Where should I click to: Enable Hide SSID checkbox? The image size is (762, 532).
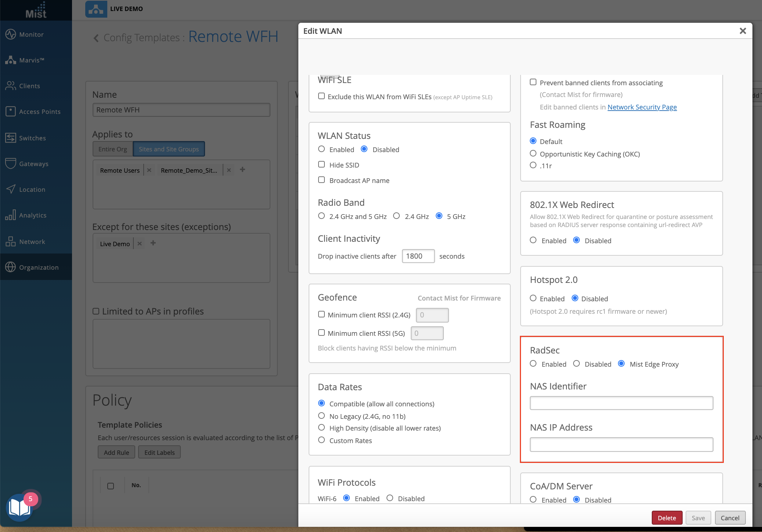coord(321,165)
